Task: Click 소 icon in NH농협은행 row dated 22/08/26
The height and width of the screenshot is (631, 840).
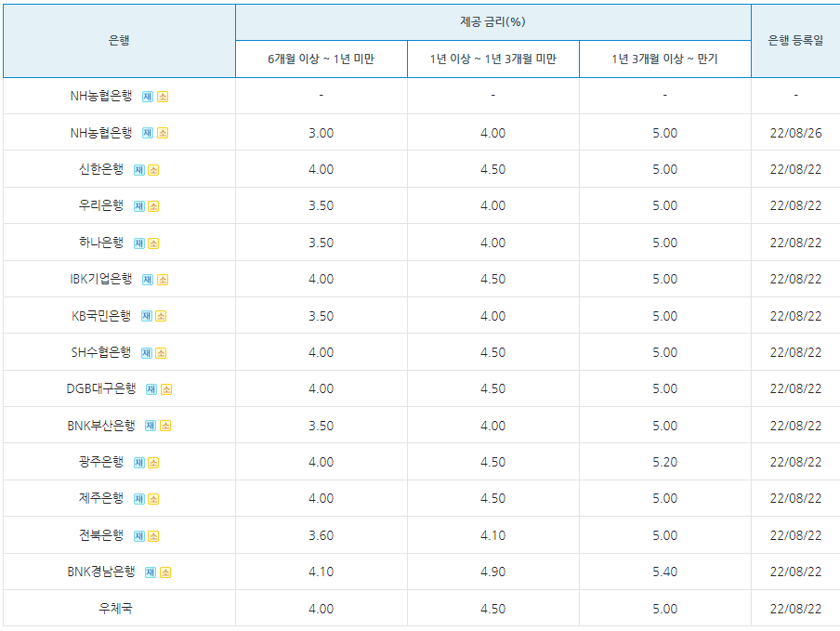Action: (x=163, y=134)
